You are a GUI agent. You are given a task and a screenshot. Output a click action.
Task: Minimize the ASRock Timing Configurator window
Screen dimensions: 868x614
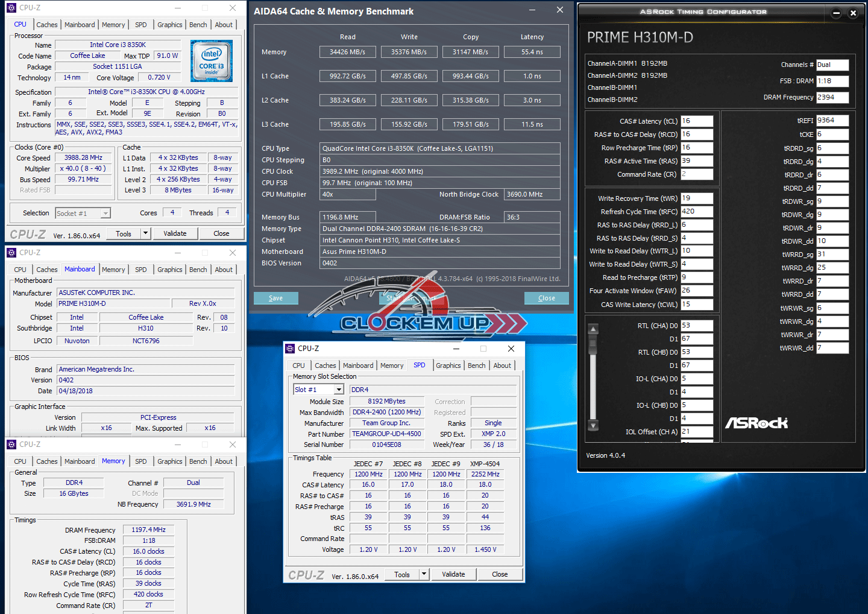coord(836,13)
